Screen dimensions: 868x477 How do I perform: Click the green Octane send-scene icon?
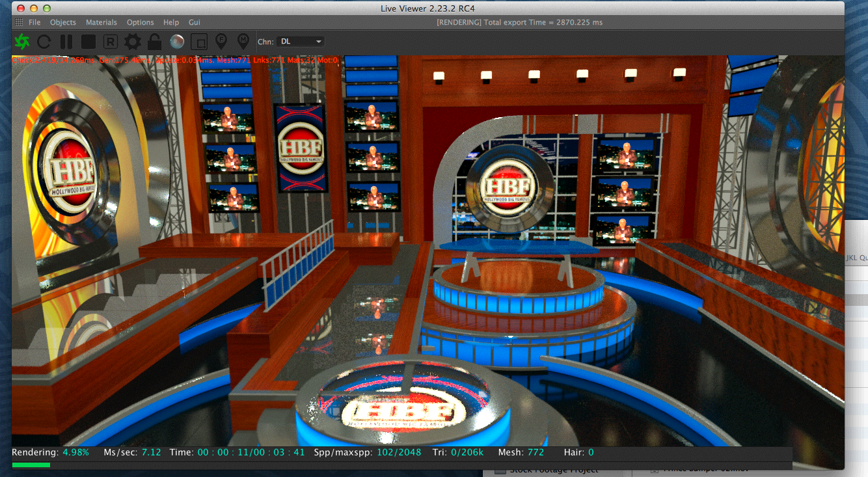coord(21,42)
